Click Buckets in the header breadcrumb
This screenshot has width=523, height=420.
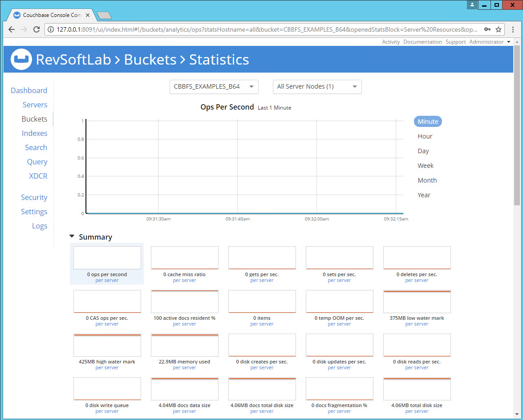150,60
